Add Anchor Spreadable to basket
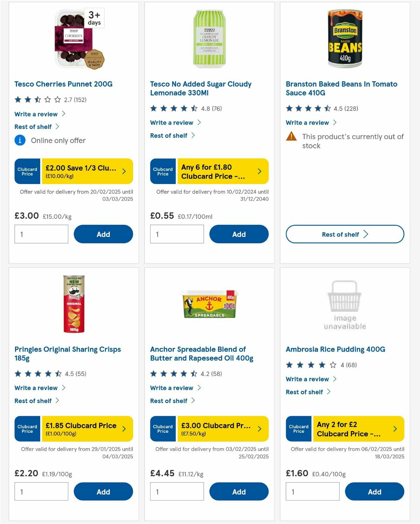This screenshot has height=524, width=420. (x=239, y=491)
